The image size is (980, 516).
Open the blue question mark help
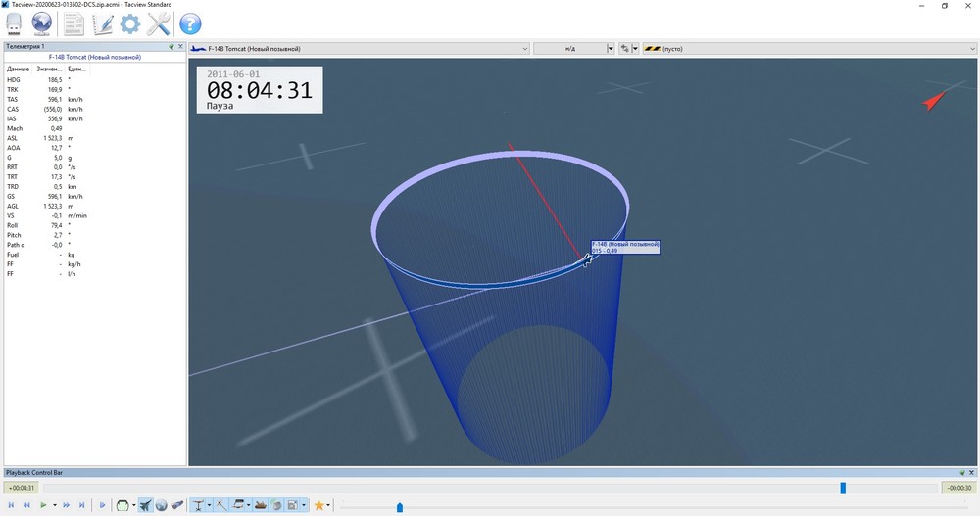pos(189,24)
